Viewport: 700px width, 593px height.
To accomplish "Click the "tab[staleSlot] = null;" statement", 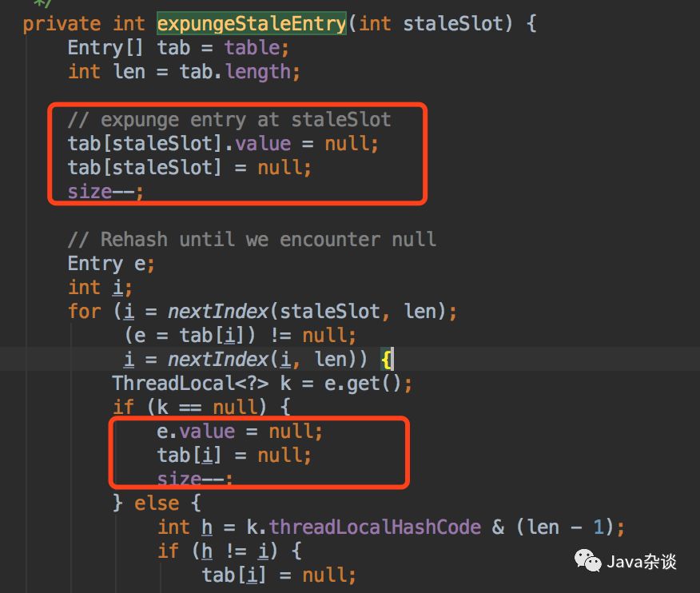I will (x=189, y=168).
